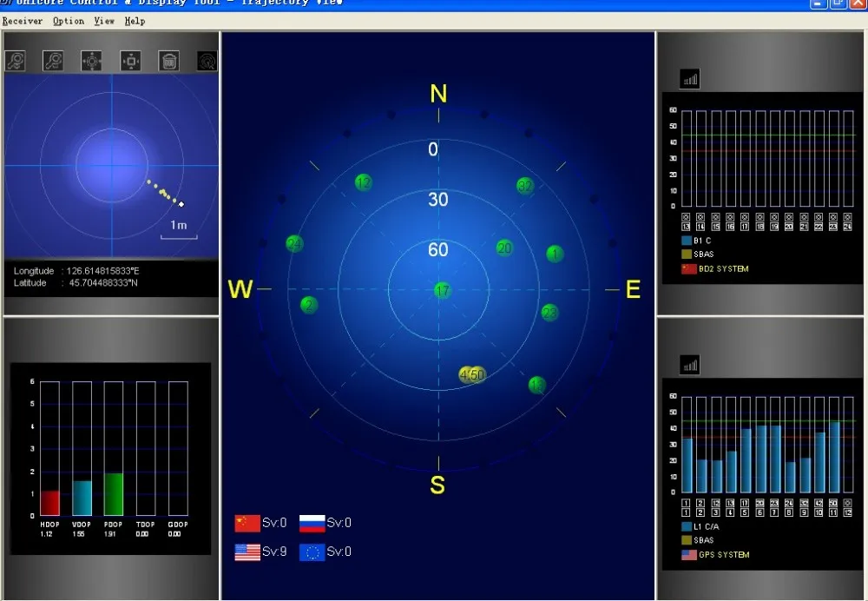Select satellite 23 on the sky plot
868x601 pixels.
point(549,313)
